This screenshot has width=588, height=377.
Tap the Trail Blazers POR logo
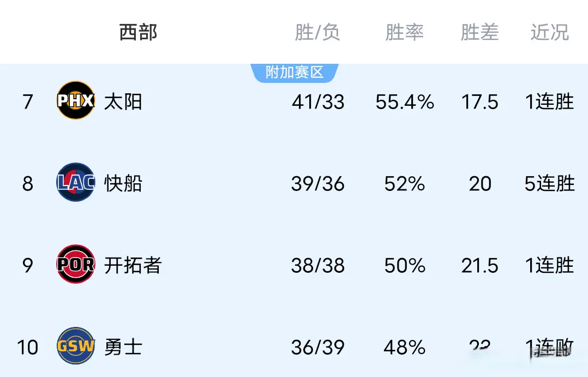click(76, 265)
